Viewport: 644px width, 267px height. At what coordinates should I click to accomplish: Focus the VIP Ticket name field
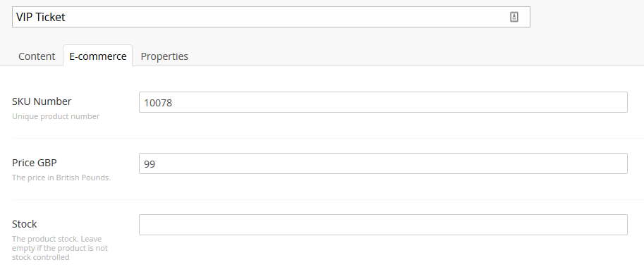271,17
